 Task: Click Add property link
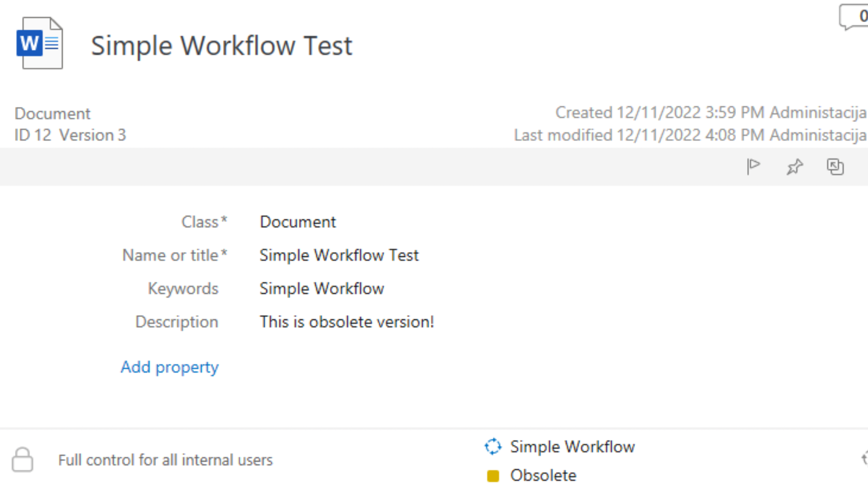[169, 367]
